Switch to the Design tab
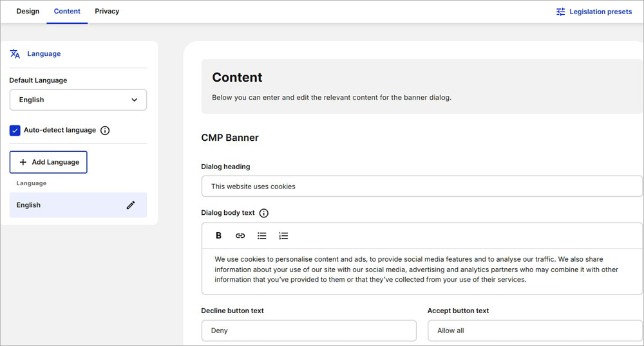 (28, 11)
